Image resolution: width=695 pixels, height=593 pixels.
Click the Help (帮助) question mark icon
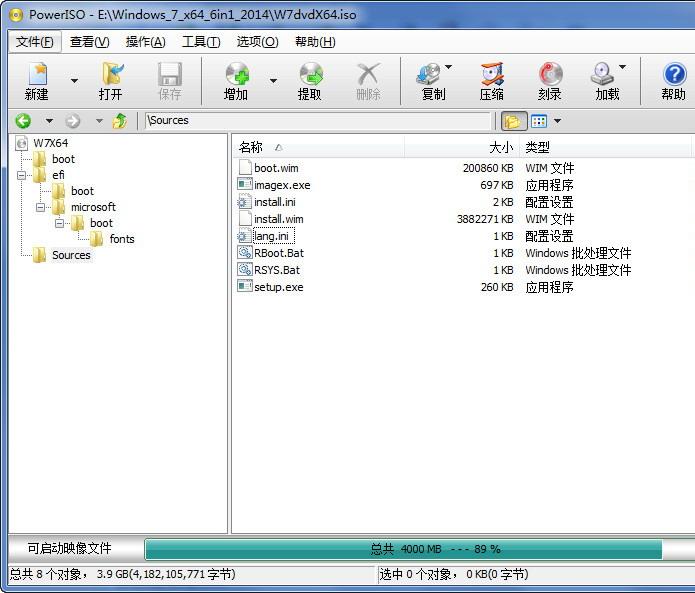click(674, 74)
